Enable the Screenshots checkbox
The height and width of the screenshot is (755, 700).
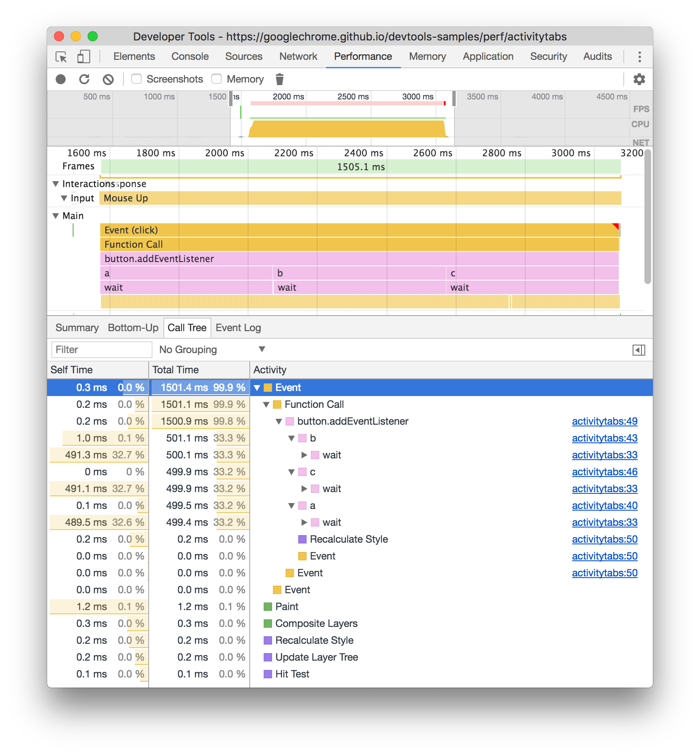click(136, 79)
